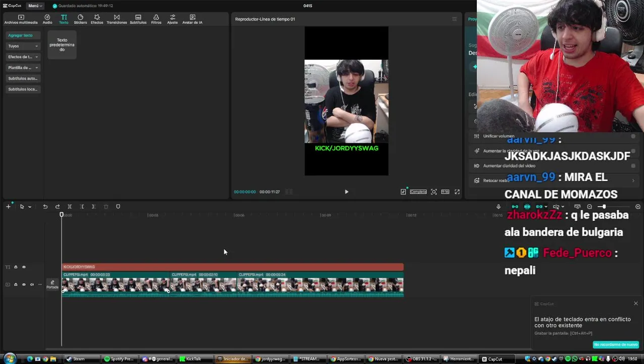
Task: Enable Aumentar claridad del video checkbox
Action: [633, 166]
